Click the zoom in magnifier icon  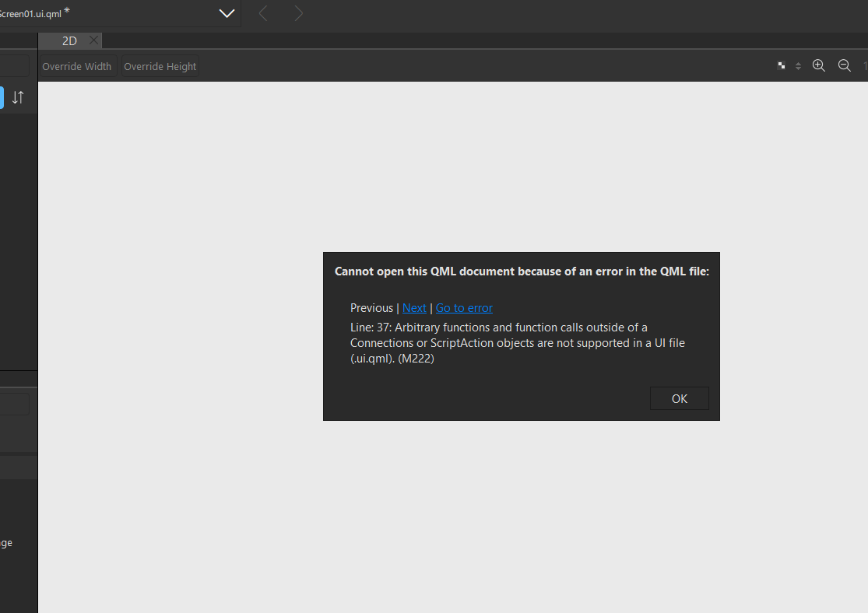pyautogui.click(x=818, y=66)
